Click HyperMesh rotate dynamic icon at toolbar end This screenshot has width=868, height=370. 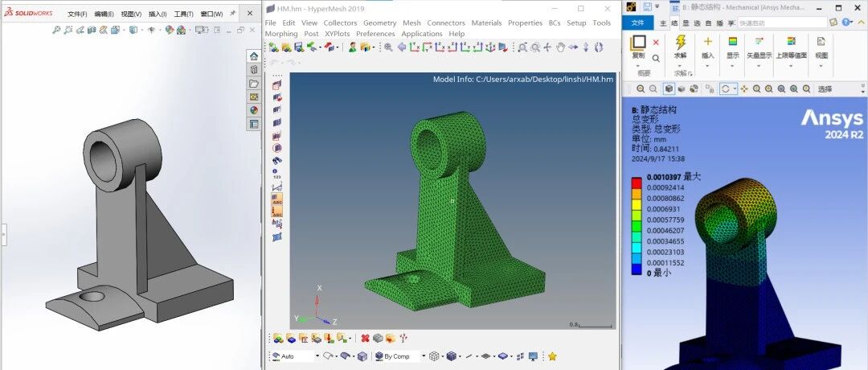coord(599,47)
